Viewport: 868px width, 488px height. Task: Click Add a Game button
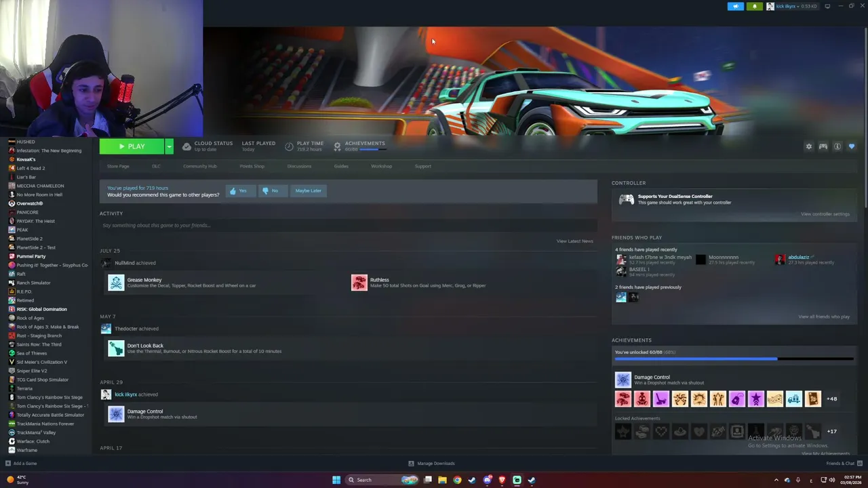coord(21,464)
